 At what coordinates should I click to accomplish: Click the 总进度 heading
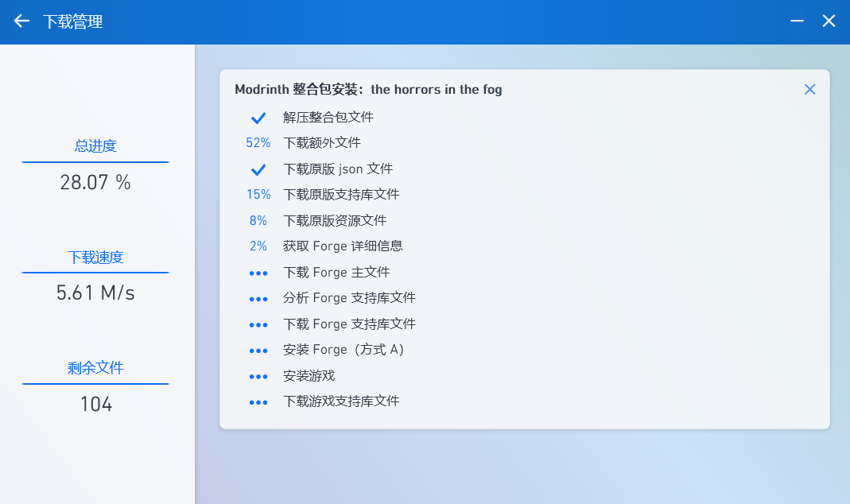(x=95, y=145)
